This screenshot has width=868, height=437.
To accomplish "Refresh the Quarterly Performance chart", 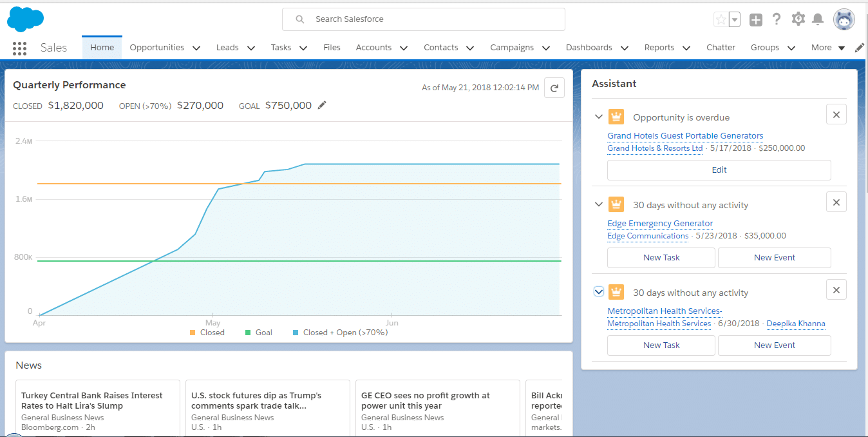I will coord(554,88).
